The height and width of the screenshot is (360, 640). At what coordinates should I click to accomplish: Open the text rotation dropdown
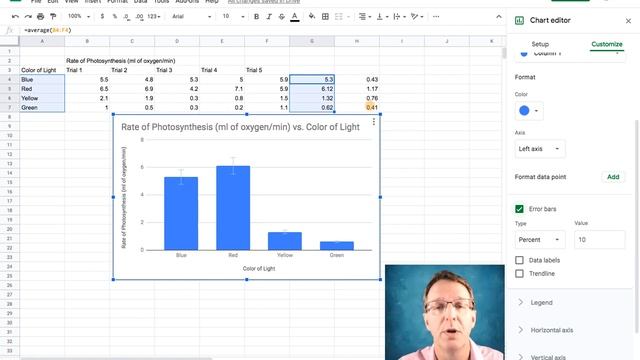pyautogui.click(x=416, y=17)
